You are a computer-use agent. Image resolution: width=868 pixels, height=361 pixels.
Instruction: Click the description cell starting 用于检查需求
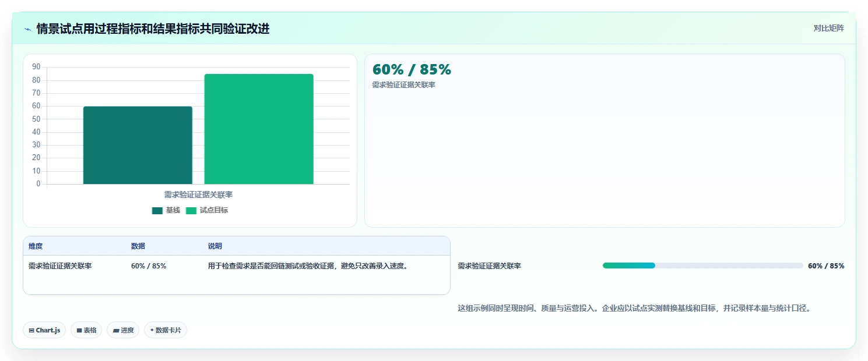(308, 266)
